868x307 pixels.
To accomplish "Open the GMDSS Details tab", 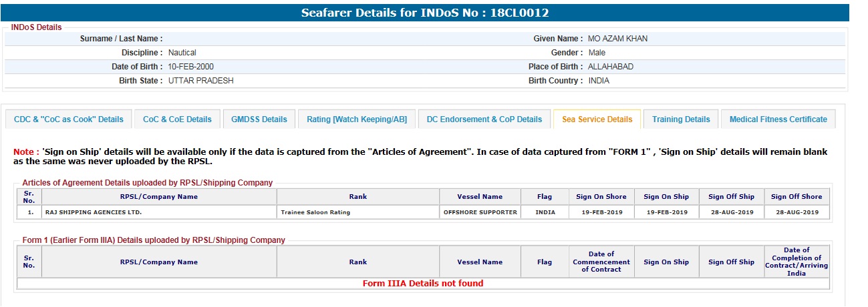I will click(259, 119).
